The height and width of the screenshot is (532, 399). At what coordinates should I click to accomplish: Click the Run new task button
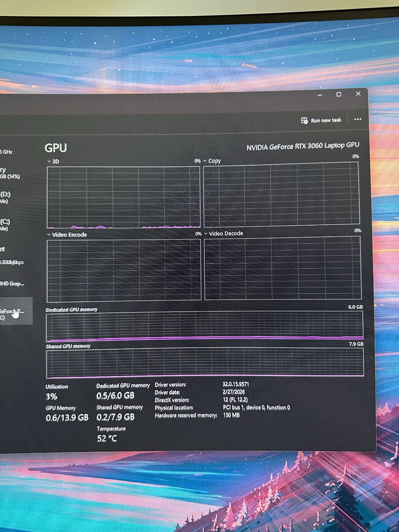click(321, 120)
